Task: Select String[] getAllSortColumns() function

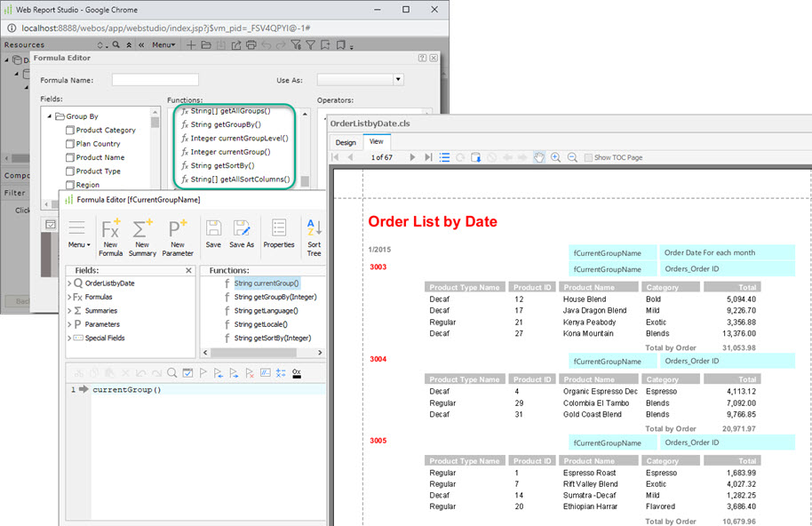Action: pyautogui.click(x=240, y=179)
